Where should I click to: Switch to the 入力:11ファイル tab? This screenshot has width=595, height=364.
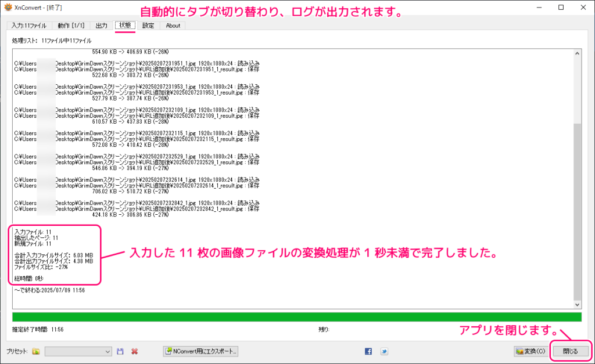coord(29,26)
